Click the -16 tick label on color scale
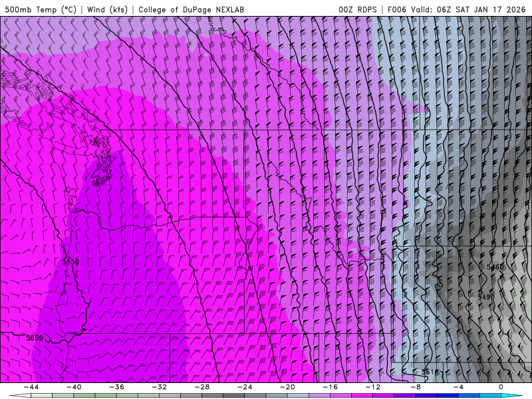This screenshot has height=399, width=532. pyautogui.click(x=331, y=387)
